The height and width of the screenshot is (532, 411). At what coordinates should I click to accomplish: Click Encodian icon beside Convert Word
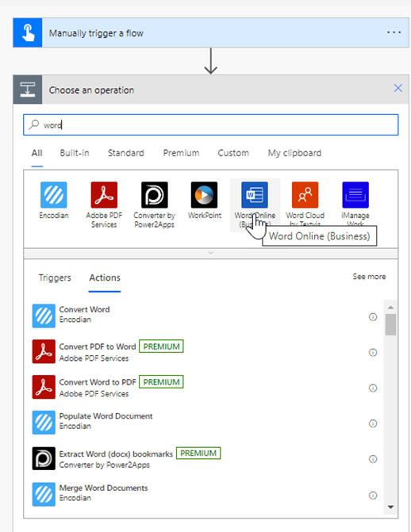point(44,316)
